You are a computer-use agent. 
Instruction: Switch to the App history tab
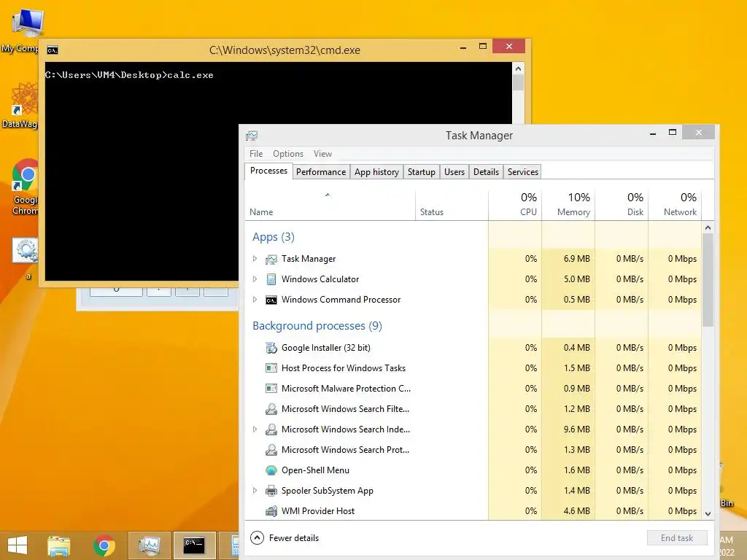click(x=376, y=172)
